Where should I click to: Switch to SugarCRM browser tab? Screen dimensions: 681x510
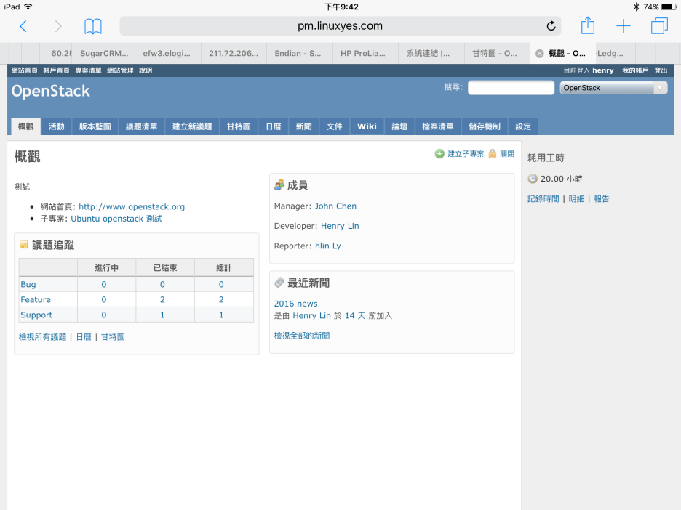click(x=104, y=53)
